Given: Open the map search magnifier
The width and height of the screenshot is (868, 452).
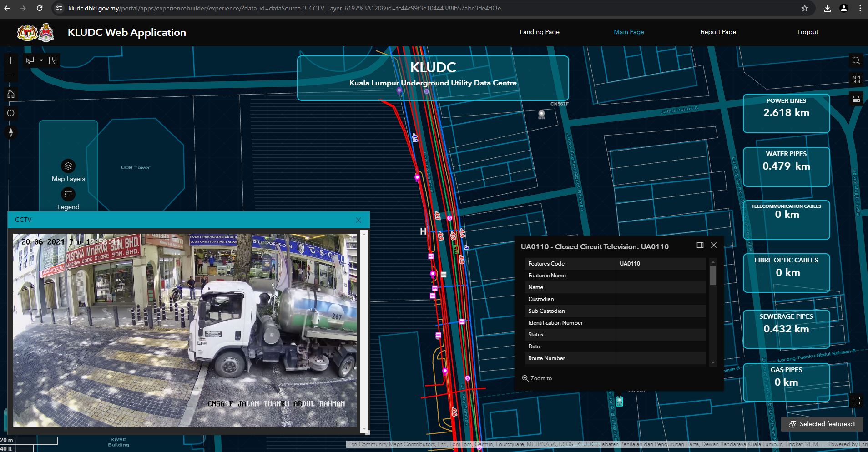Looking at the screenshot, I should point(856,60).
